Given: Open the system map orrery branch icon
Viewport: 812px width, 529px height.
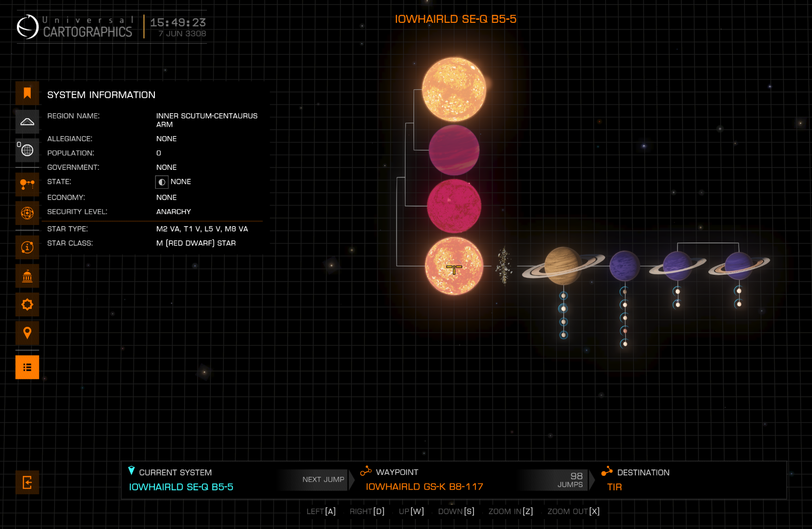Looking at the screenshot, I should [27, 185].
